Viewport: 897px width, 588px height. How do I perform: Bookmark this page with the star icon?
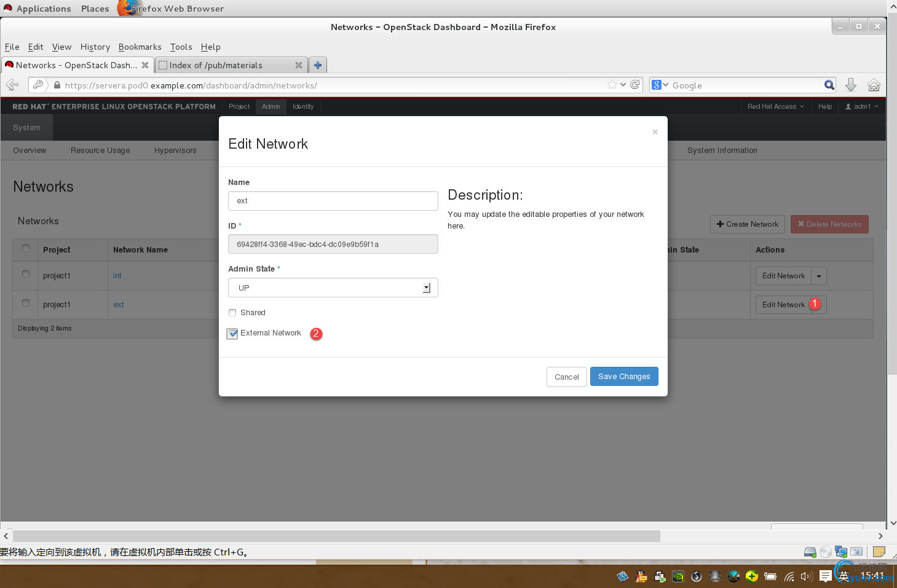pos(612,85)
